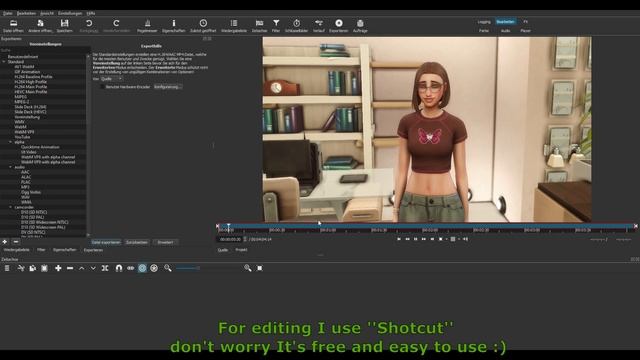
Task: Click the timeline overwrite down-arrow icon
Action: tap(93, 268)
